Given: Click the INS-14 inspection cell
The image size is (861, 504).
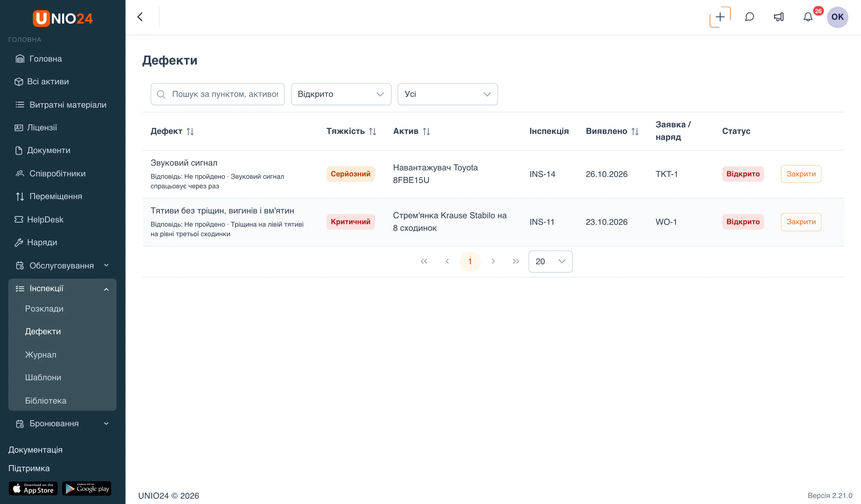Looking at the screenshot, I should click(542, 174).
